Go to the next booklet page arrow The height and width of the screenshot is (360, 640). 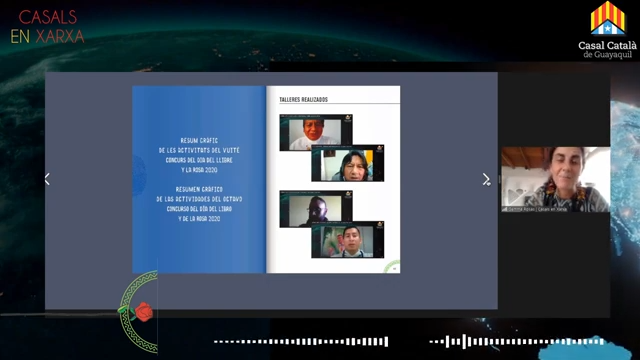click(x=486, y=179)
